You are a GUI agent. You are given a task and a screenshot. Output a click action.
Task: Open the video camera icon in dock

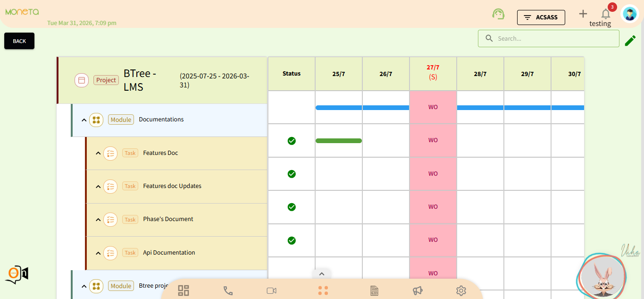coord(271,290)
